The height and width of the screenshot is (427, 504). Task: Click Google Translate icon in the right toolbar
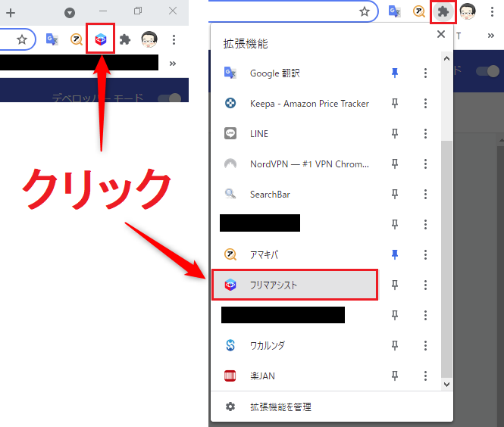[x=394, y=12]
